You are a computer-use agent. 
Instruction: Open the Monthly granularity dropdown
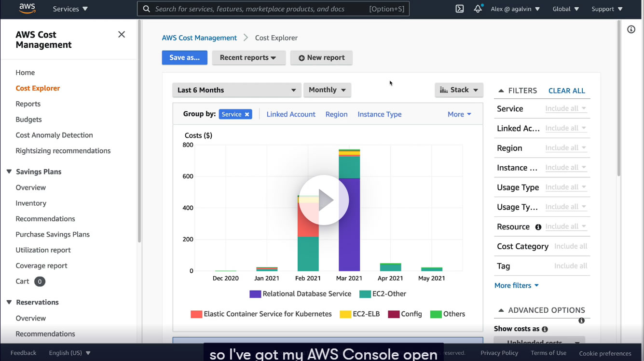point(327,90)
